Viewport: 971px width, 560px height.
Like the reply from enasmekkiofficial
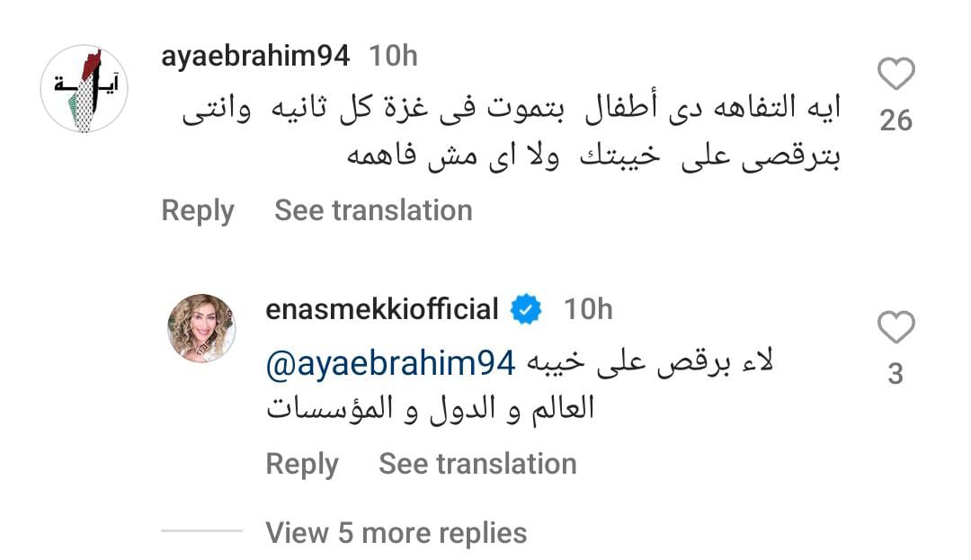[895, 328]
